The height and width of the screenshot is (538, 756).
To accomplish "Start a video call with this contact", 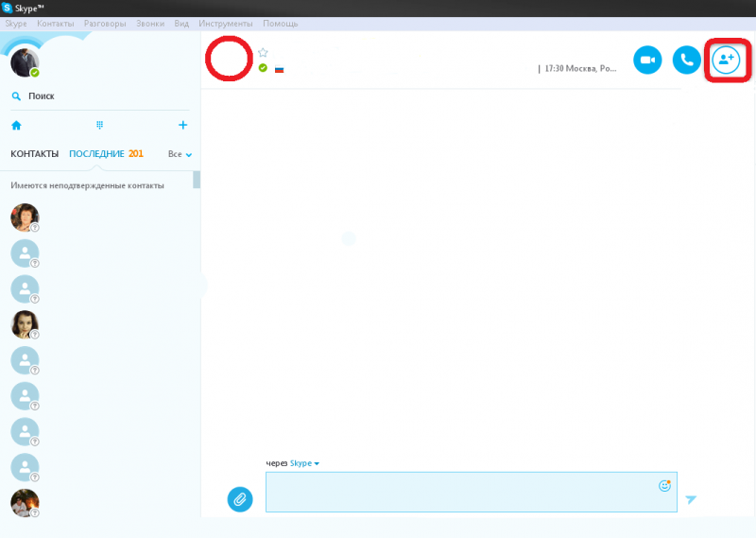I will (x=647, y=61).
